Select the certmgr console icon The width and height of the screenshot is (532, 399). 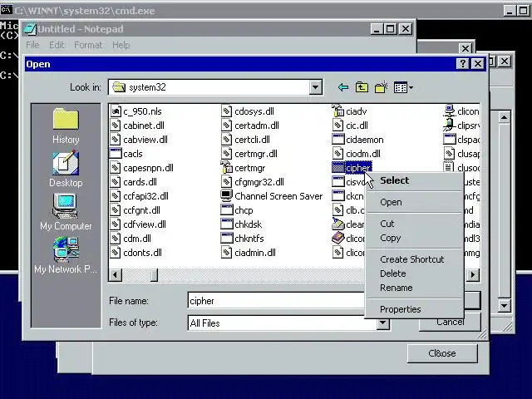pos(226,167)
